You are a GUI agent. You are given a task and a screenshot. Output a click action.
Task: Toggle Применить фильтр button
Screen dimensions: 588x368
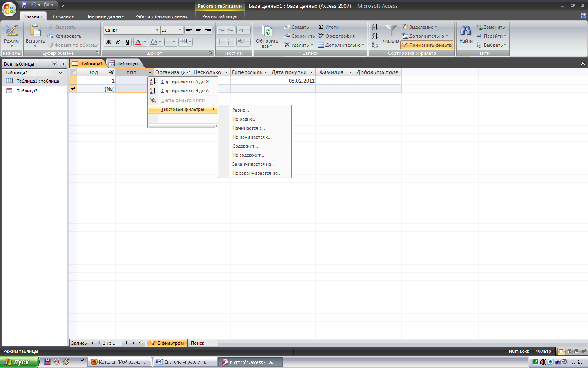[427, 45]
